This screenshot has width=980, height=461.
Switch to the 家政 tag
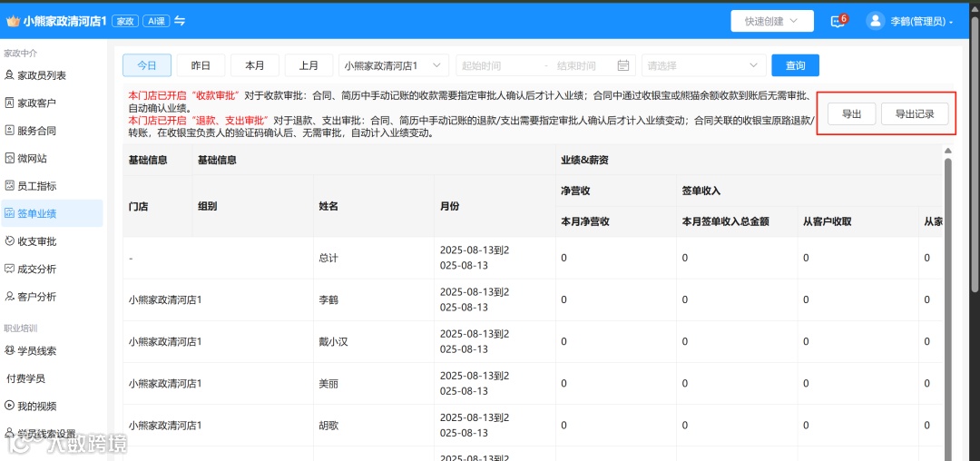[x=125, y=21]
